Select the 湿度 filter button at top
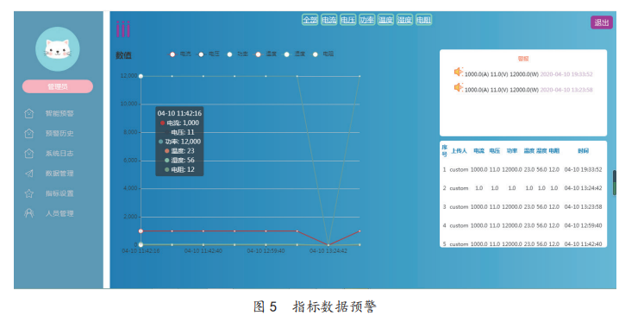Viewport: 644px width, 322px height. pyautogui.click(x=404, y=20)
